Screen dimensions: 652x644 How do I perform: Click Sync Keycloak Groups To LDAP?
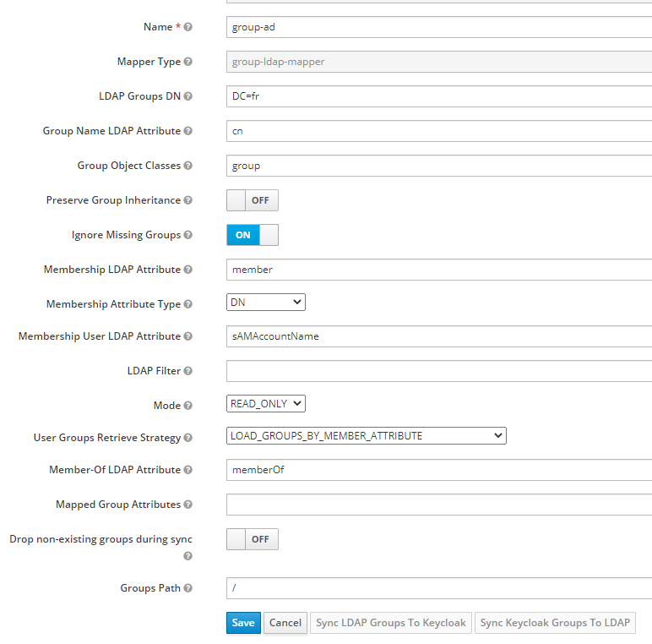coord(555,623)
